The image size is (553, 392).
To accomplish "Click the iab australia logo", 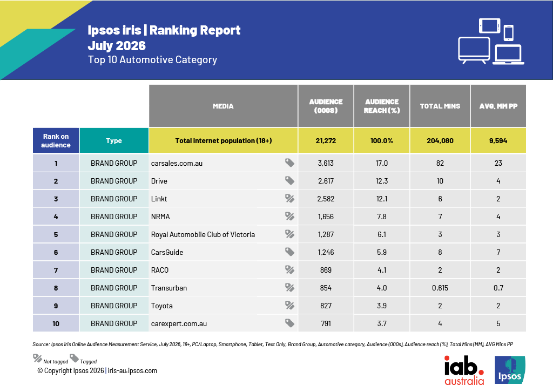I will point(464,370).
